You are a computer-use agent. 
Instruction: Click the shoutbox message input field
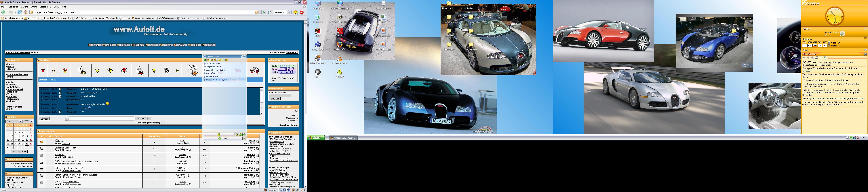pyautogui.click(x=101, y=119)
